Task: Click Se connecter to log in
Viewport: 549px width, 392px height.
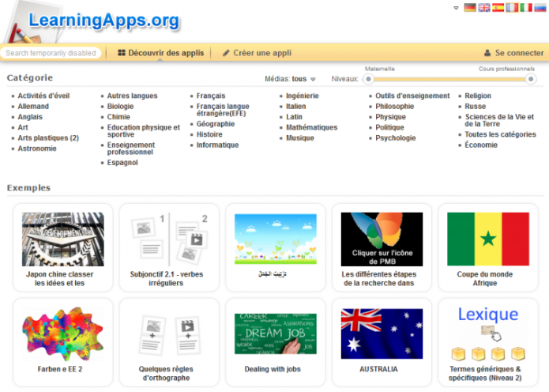Action: (513, 53)
